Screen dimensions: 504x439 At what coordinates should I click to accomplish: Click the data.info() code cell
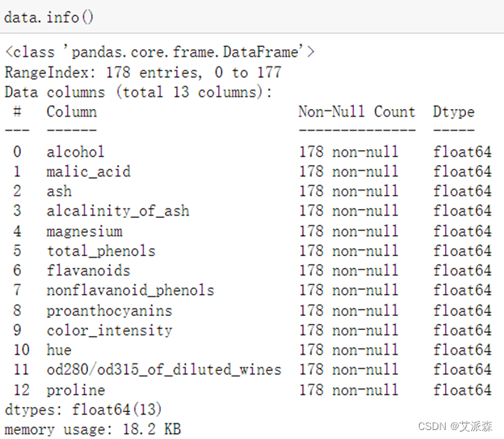[x=49, y=16]
